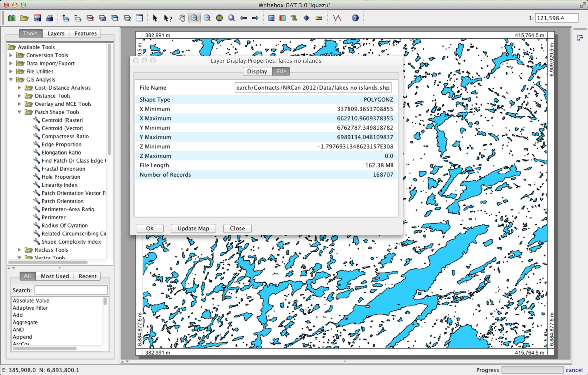
Task: Select the Recent tools filter
Action: click(87, 276)
